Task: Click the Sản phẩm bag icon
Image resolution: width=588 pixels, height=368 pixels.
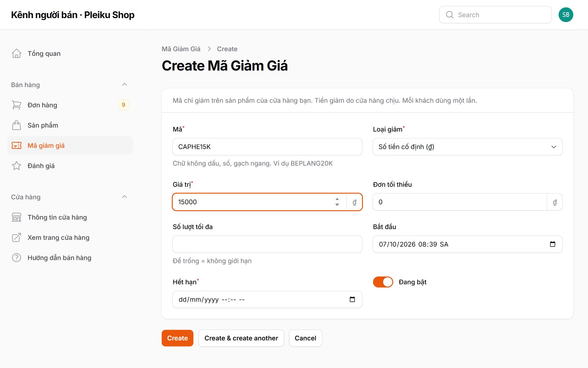Action: [x=17, y=125]
